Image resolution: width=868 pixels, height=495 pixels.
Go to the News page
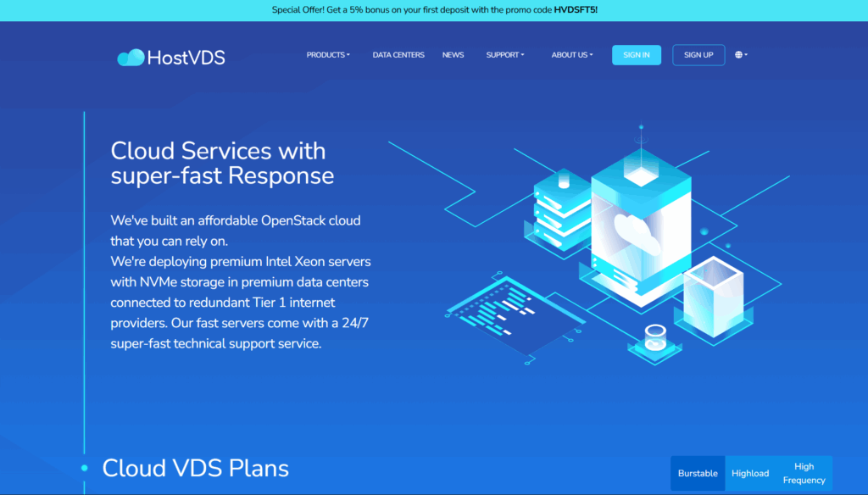click(453, 55)
